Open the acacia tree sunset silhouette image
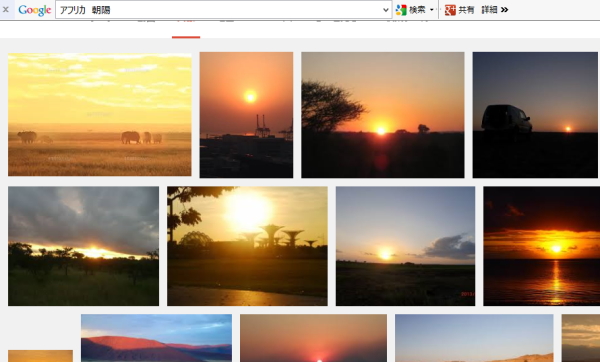The image size is (600, 362). 383,115
